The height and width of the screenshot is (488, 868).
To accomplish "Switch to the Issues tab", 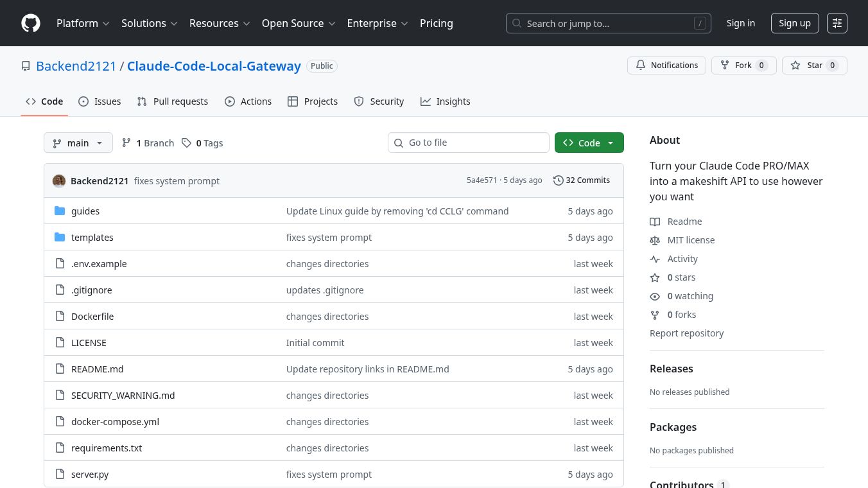I will pos(100,101).
